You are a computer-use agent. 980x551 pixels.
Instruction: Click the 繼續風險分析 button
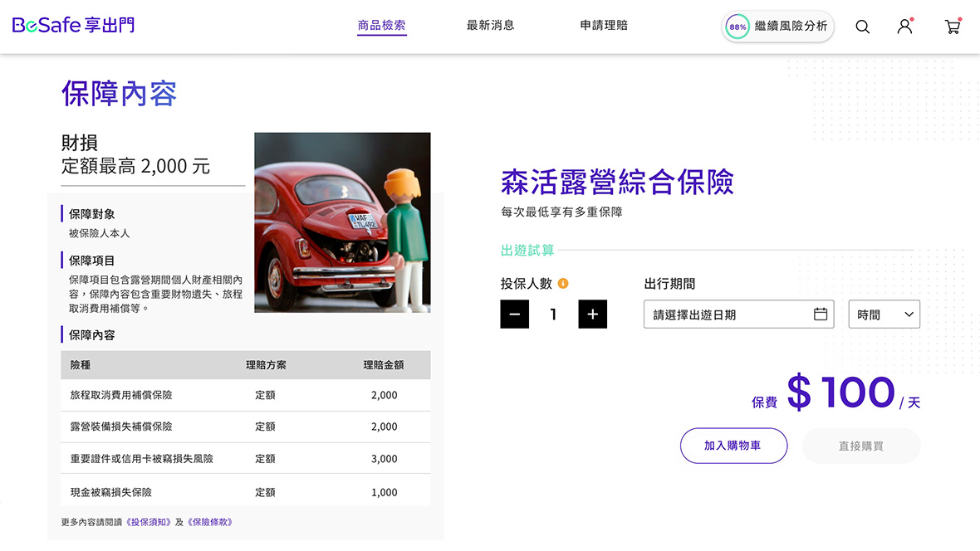coord(790,27)
